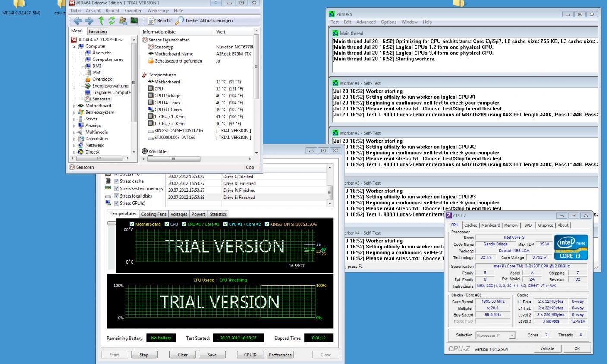Toggle the CPU temperature graph checkbox
607x364 pixels.
(167, 224)
